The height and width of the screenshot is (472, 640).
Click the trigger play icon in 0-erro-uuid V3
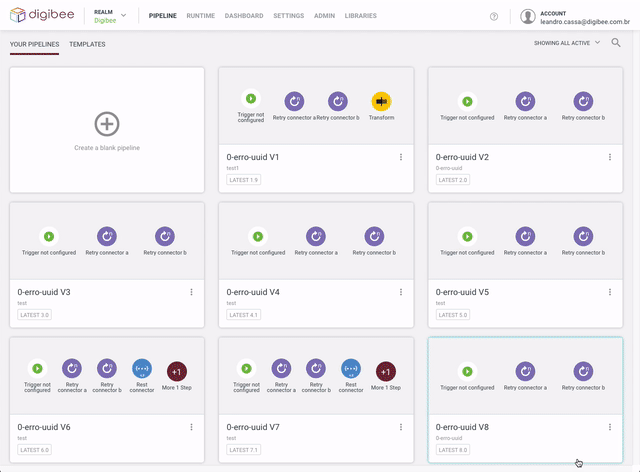[49, 236]
